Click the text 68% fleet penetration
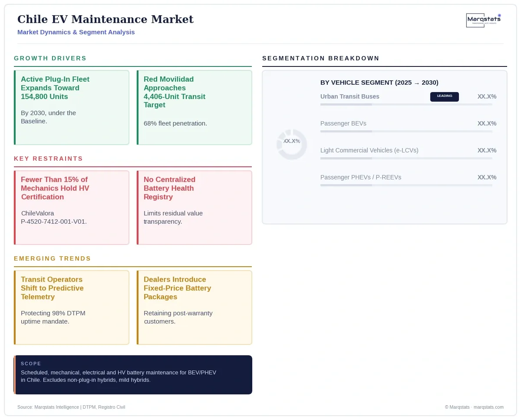 click(175, 123)
